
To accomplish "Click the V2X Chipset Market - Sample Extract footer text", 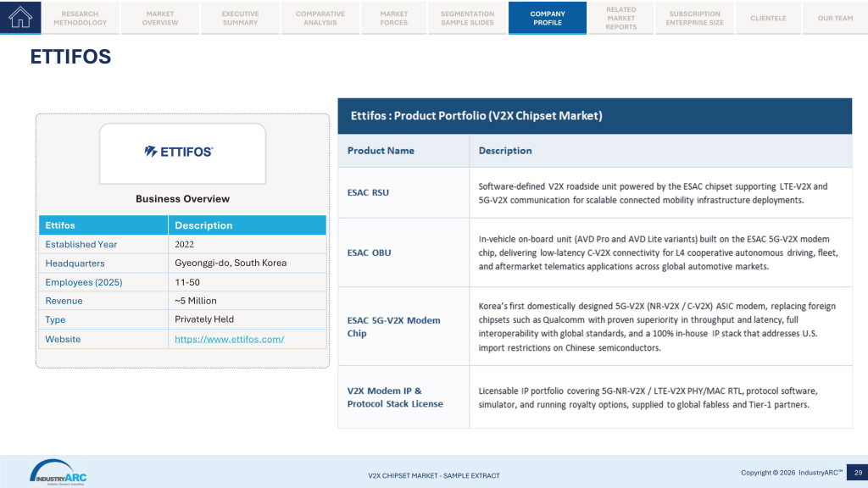I will [434, 475].
